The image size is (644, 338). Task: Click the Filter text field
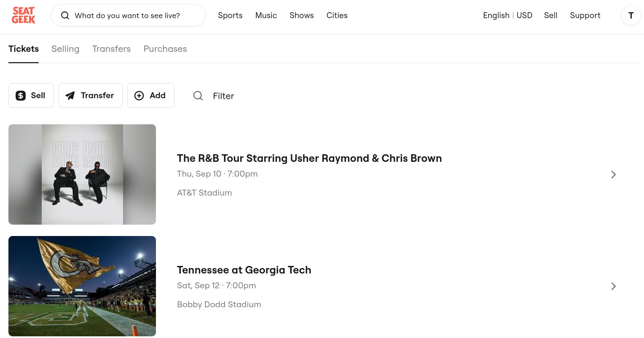[223, 96]
